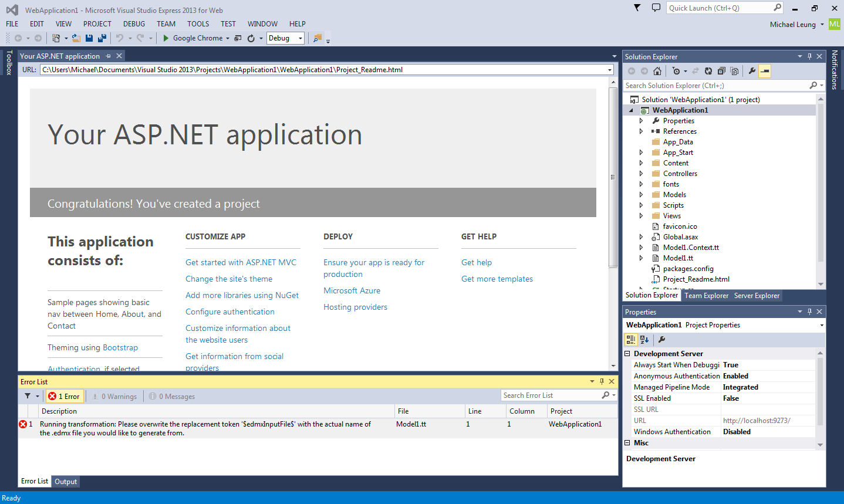Collapse the WebApplication1 project node

click(632, 110)
